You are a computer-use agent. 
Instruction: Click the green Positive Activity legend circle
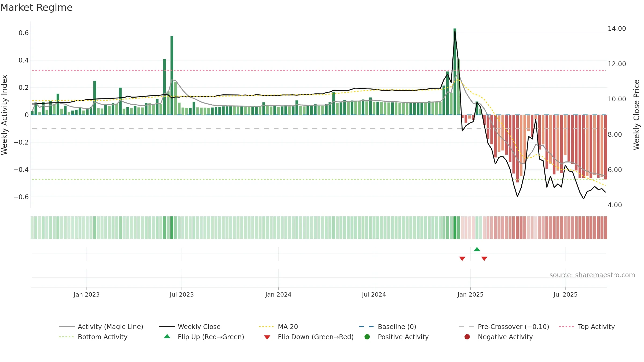[367, 337]
